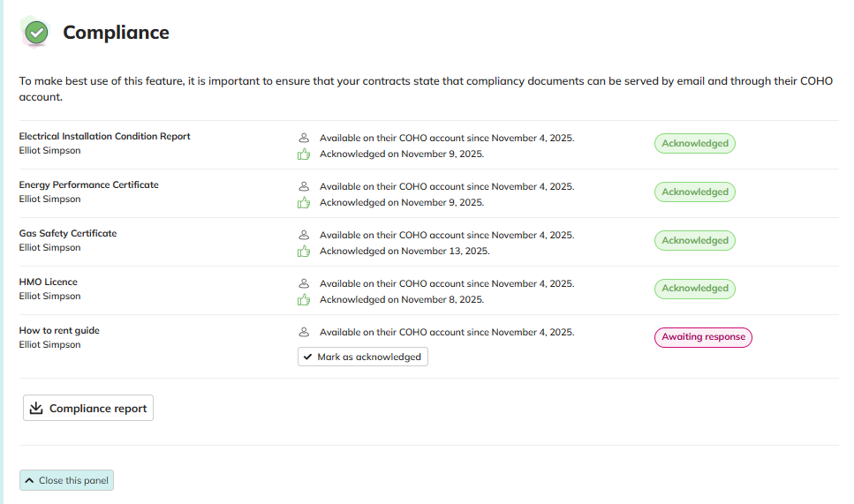Mark How to rent guide as acknowledged
854x504 pixels.
(x=362, y=357)
